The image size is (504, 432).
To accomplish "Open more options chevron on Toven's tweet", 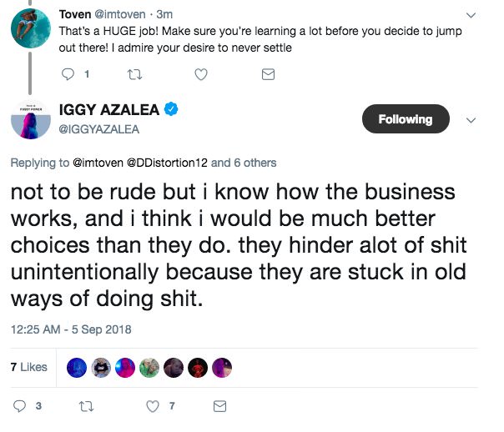I will (473, 15).
